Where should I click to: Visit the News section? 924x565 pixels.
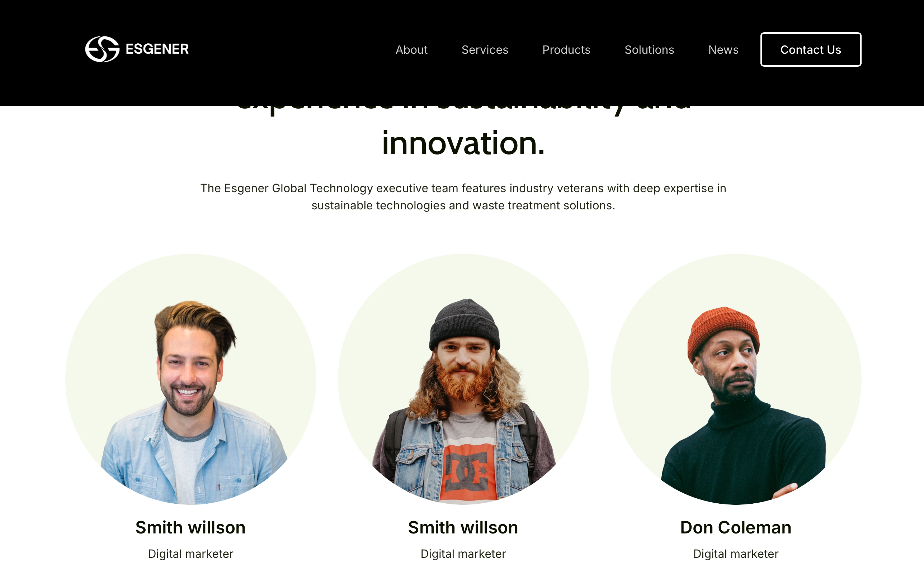[723, 49]
